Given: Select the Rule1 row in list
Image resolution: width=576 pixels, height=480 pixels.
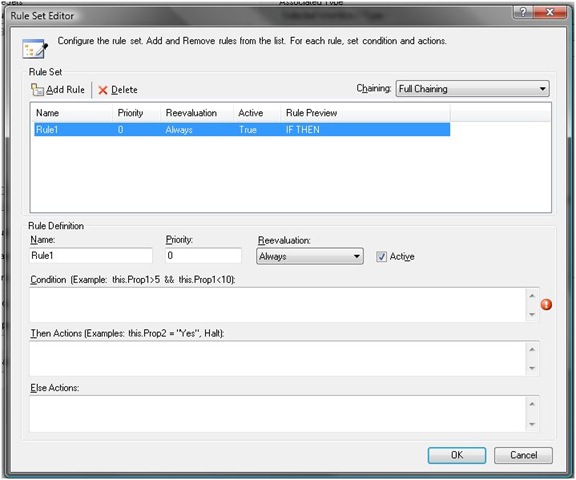Looking at the screenshot, I should pyautogui.click(x=242, y=130).
